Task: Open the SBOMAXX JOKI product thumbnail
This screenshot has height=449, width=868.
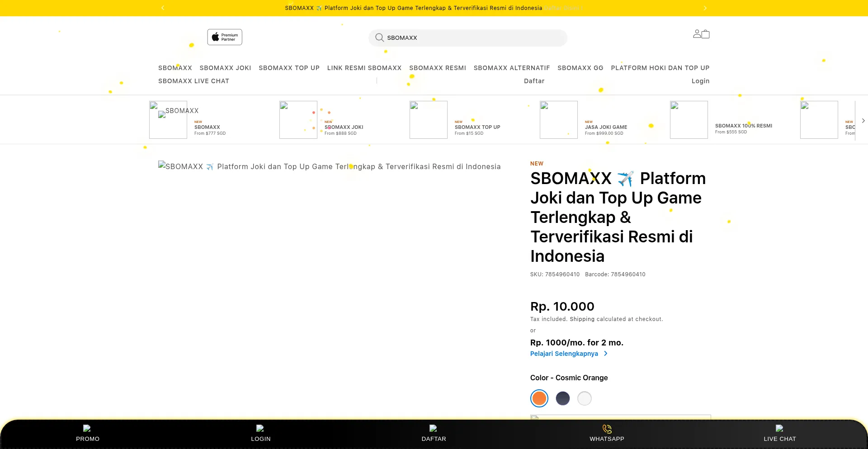Action: click(298, 120)
